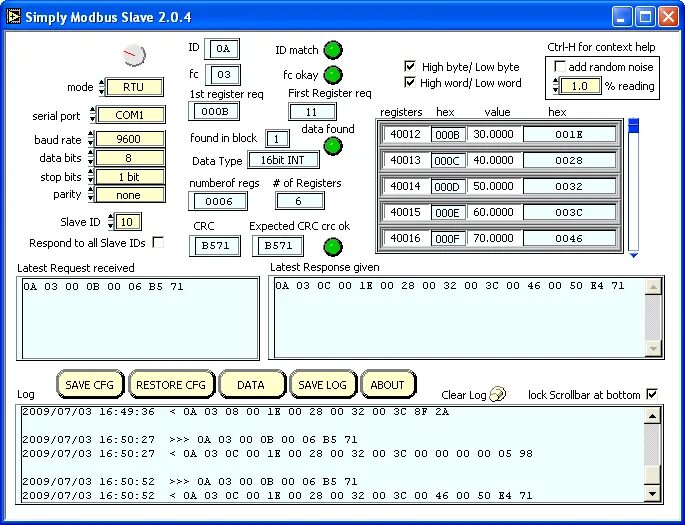Click the RESTORE CFG button
Image resolution: width=685 pixels, height=525 pixels.
171,385
